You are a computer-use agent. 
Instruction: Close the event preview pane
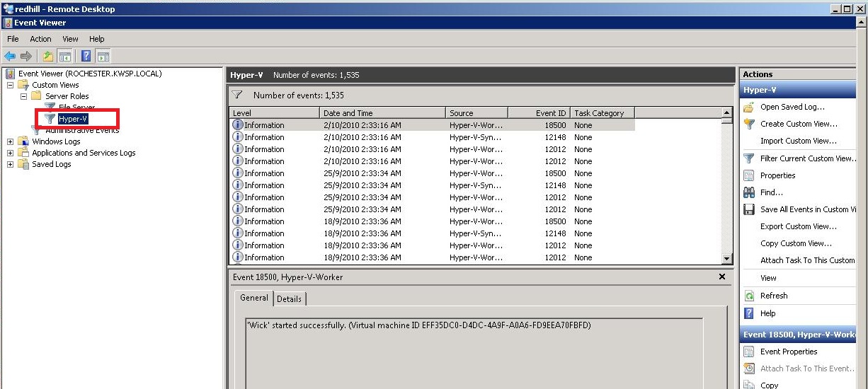722,277
